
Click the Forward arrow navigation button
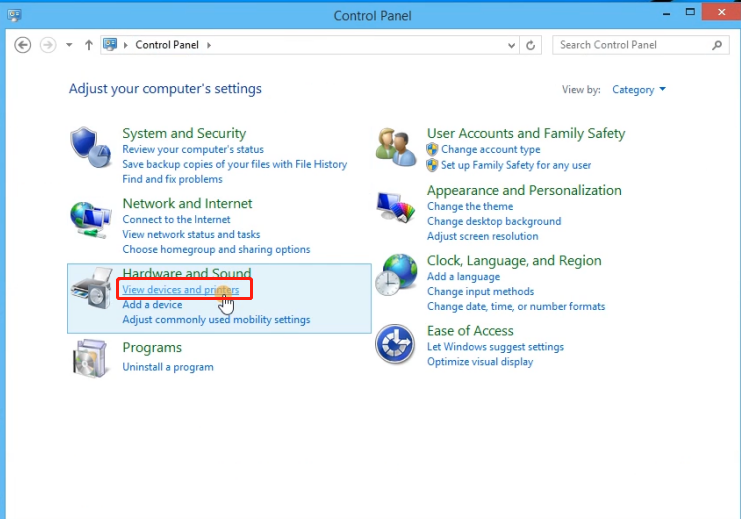(48, 45)
